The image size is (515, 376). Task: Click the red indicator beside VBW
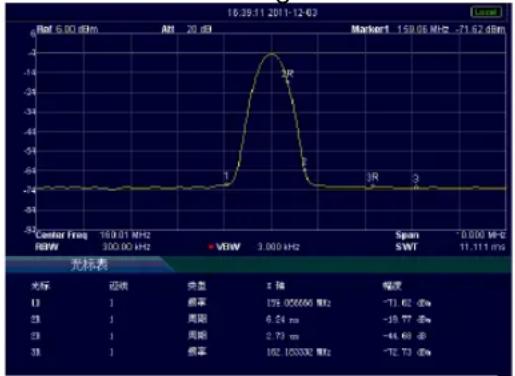point(211,247)
